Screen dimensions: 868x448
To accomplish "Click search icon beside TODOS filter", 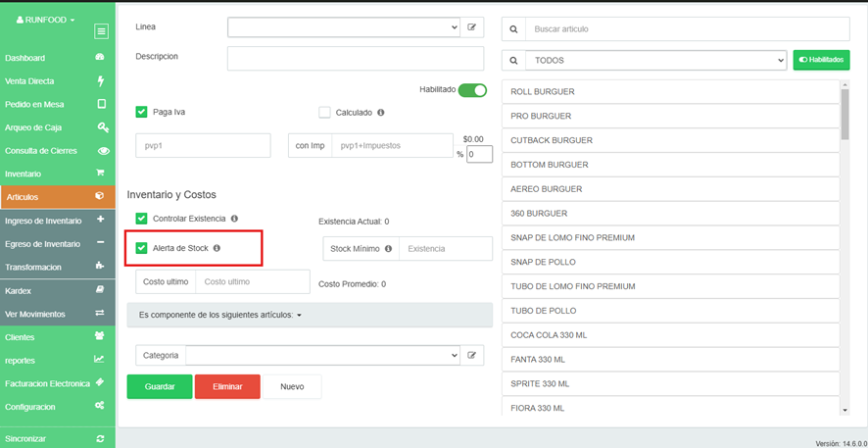I will 513,61.
